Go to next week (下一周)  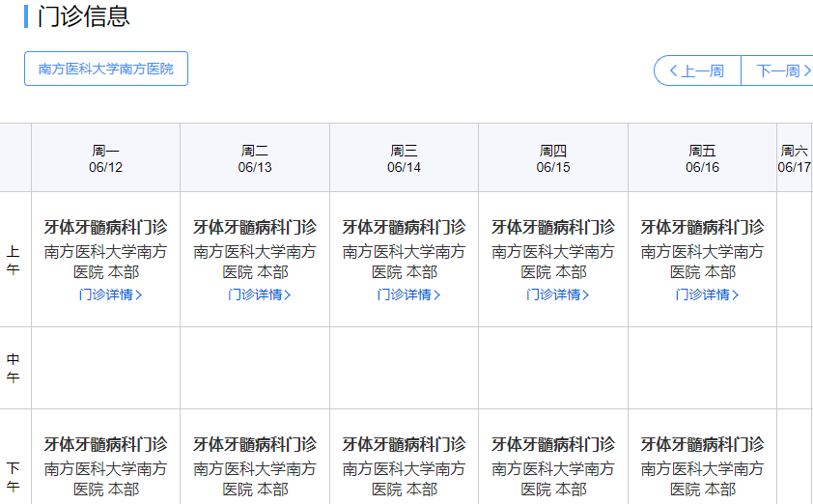pyautogui.click(x=778, y=70)
